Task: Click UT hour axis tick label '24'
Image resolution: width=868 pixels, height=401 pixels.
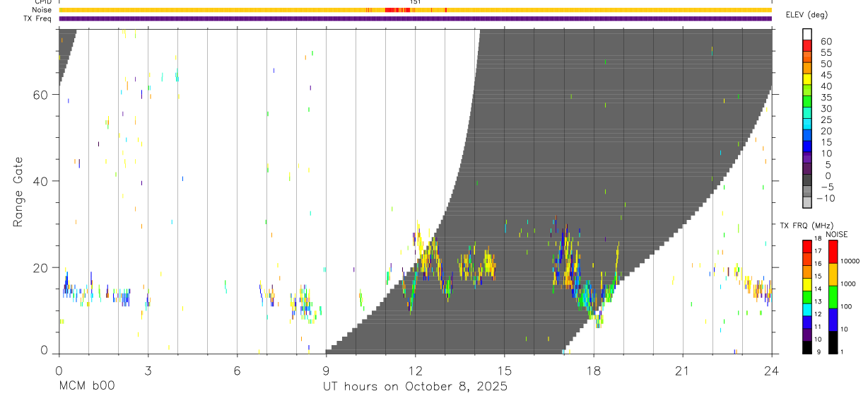Action: (x=771, y=371)
